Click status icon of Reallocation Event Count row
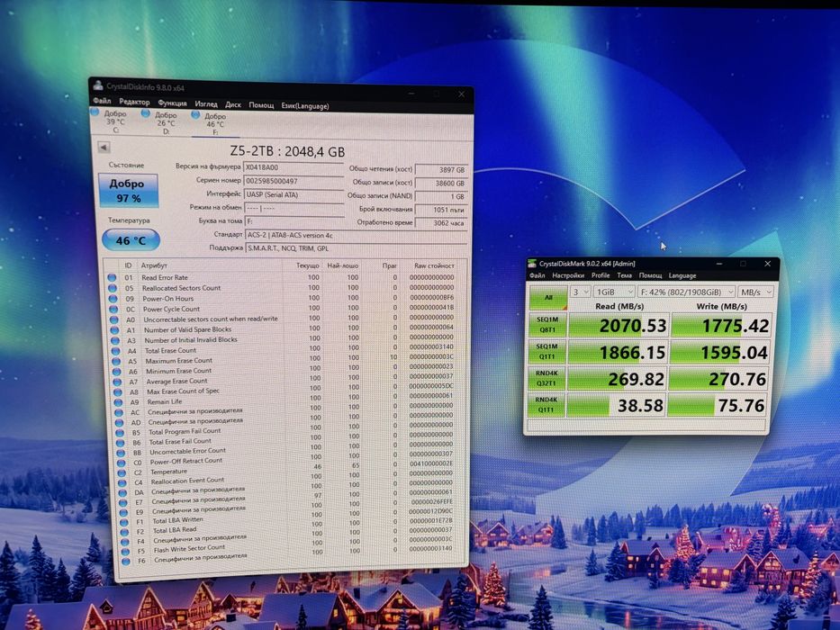The height and width of the screenshot is (630, 840). tap(123, 483)
